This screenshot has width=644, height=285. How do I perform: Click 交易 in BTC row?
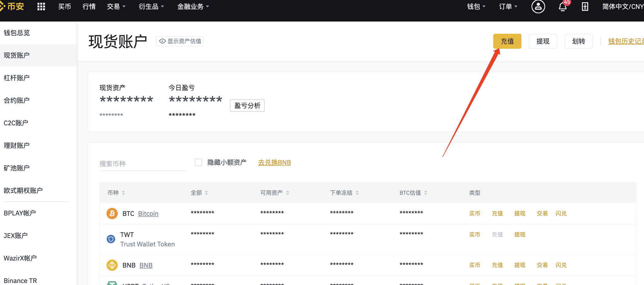pos(542,214)
